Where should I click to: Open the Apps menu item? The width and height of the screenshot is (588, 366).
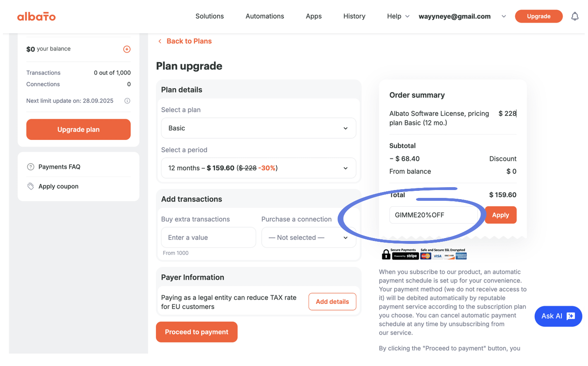tap(313, 16)
